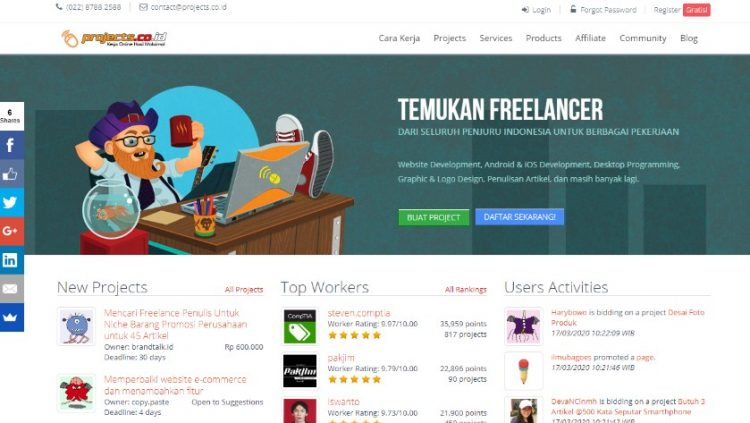Screen dimensions: 750x423
Task: Open the projects.co.id logo homepage
Action: point(114,38)
